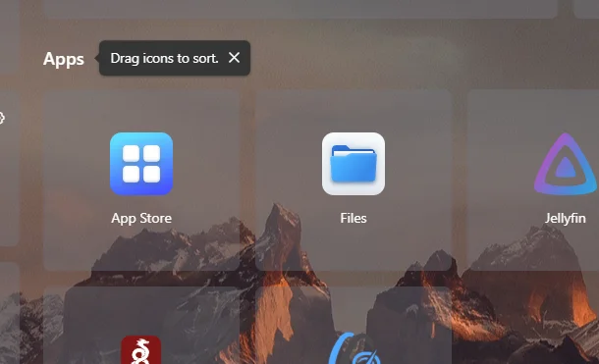Image resolution: width=599 pixels, height=364 pixels.
Task: Click the 'Files' label text
Action: [354, 218]
